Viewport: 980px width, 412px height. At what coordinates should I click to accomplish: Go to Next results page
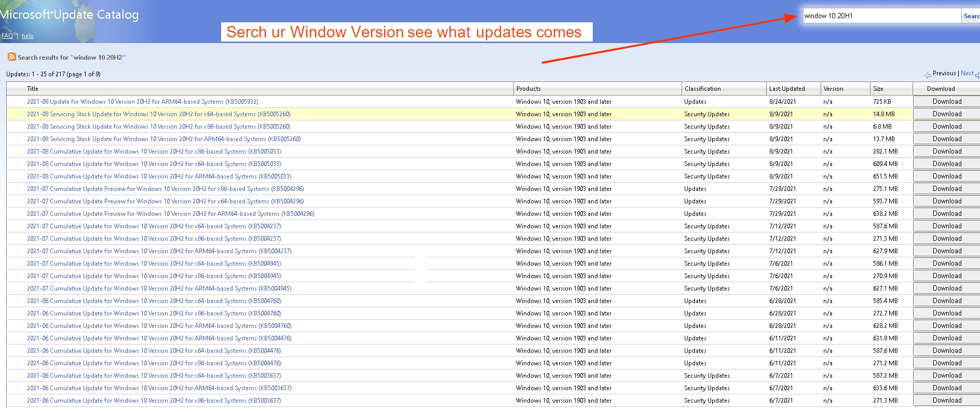click(967, 73)
